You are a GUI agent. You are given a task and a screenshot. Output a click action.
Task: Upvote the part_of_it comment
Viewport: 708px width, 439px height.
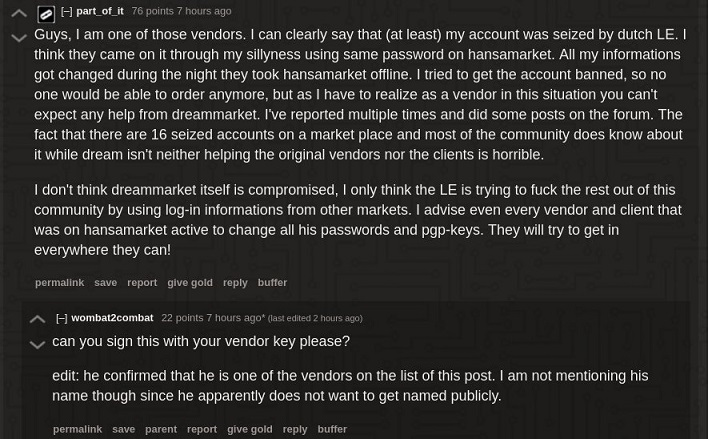[18, 15]
